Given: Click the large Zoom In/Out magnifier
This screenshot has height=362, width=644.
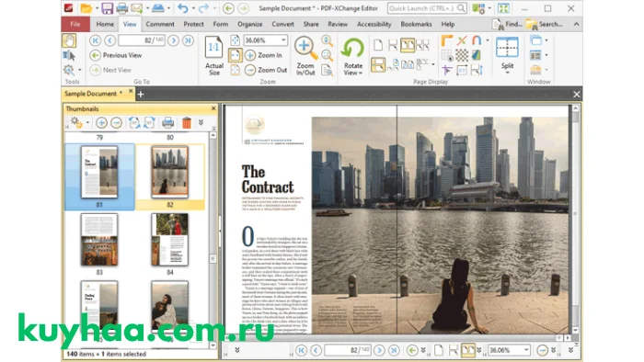Looking at the screenshot, I should point(305,57).
